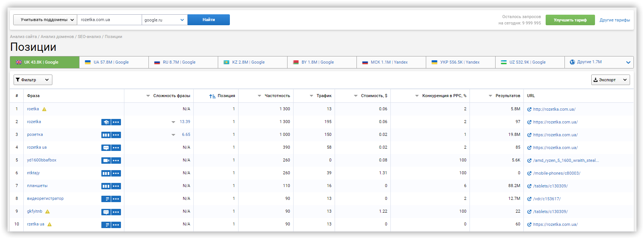644x239 pixels.
Task: Click the warning icon beside phrase roetka
Action: coord(44,109)
